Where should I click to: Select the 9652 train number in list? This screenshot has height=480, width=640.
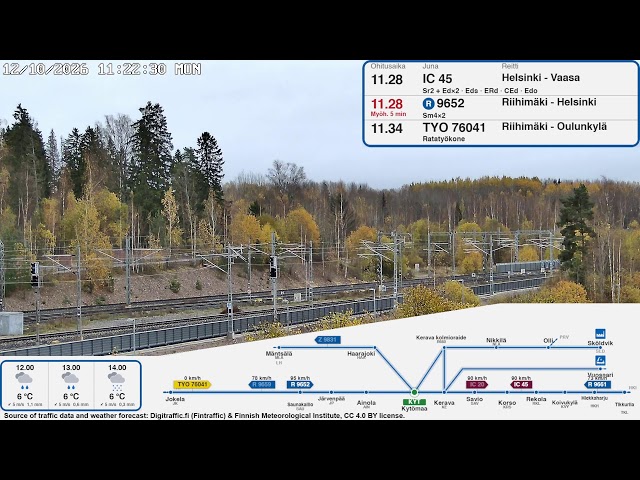click(x=451, y=103)
